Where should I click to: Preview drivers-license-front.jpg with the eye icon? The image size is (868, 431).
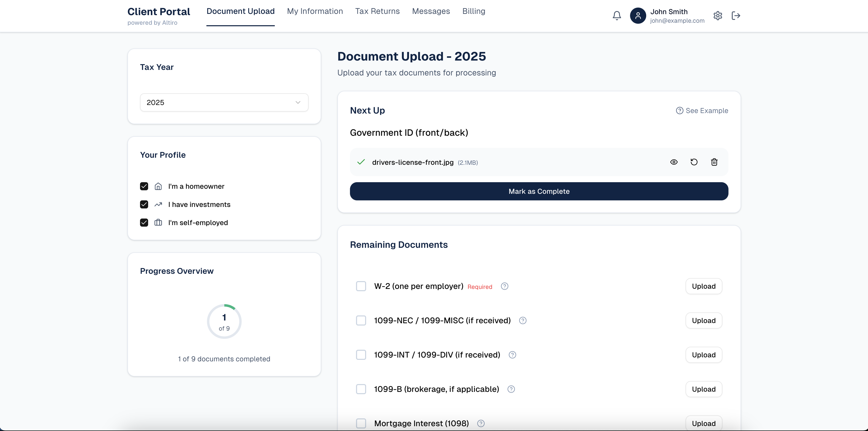point(673,162)
